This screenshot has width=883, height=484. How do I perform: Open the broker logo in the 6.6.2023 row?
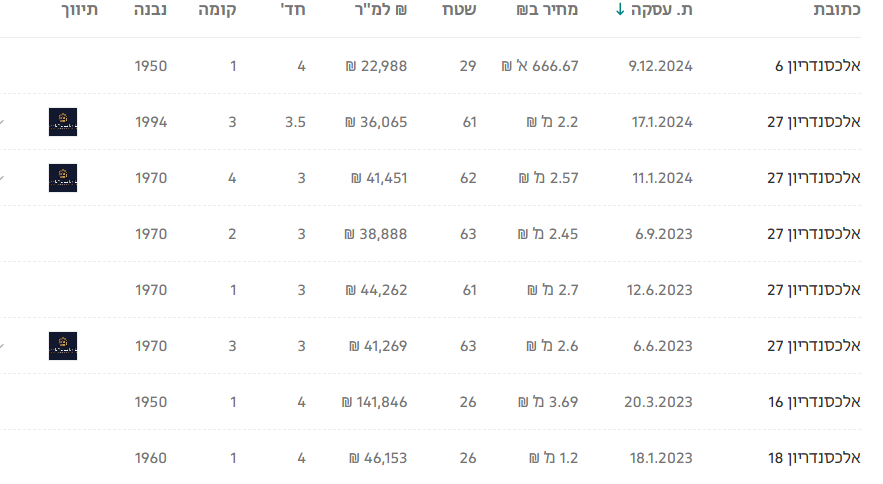(x=63, y=346)
